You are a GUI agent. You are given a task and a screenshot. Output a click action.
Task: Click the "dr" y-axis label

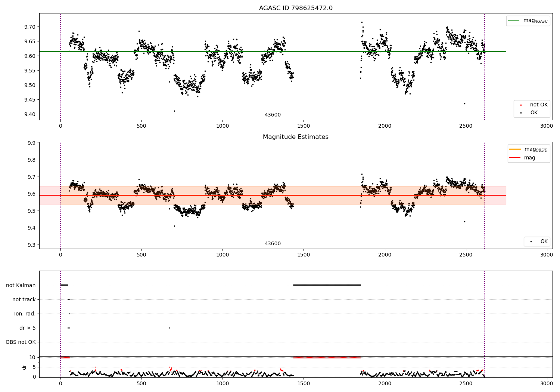[x=24, y=367]
